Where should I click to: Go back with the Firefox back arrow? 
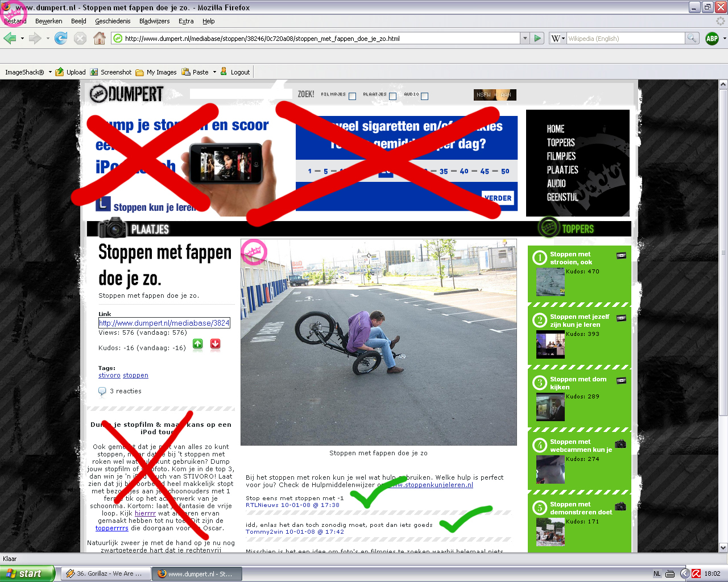tap(10, 38)
